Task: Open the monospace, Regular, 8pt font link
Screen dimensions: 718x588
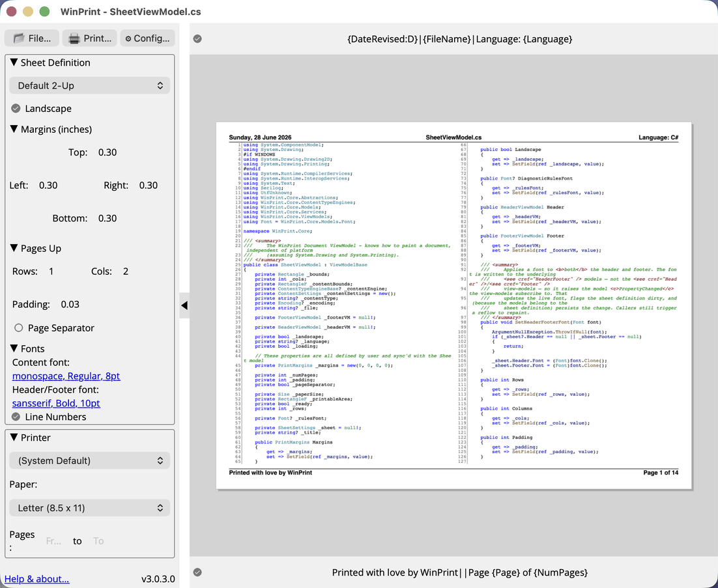Action: tap(66, 376)
